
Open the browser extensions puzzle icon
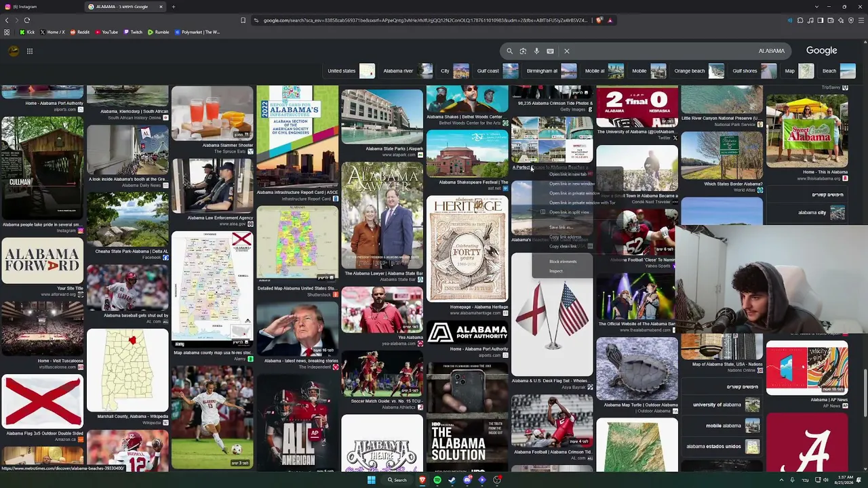coord(800,20)
